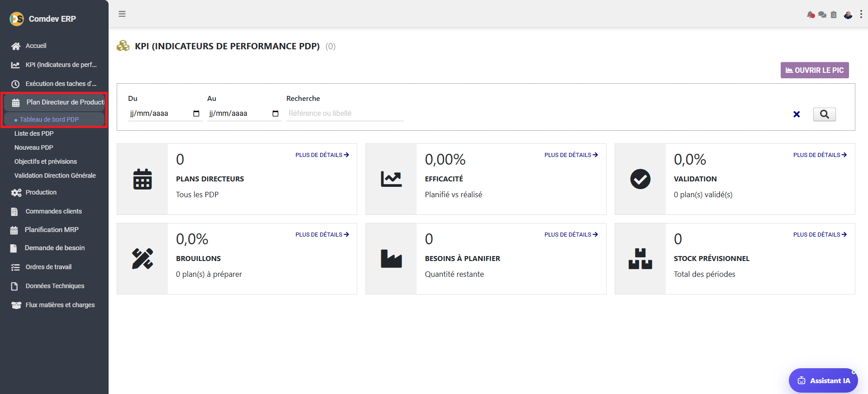
Task: Select Tableau de bord PDP submenu
Action: 54,119
